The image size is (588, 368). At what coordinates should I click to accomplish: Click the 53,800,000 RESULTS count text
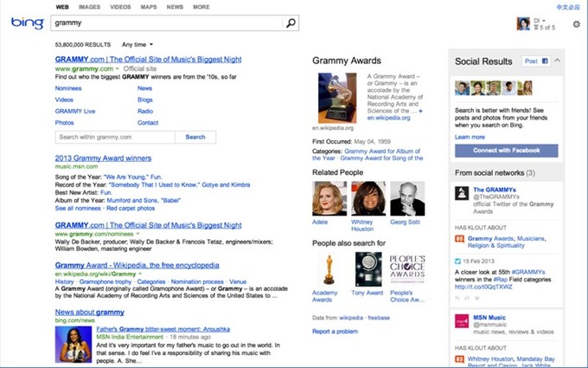[x=83, y=45]
